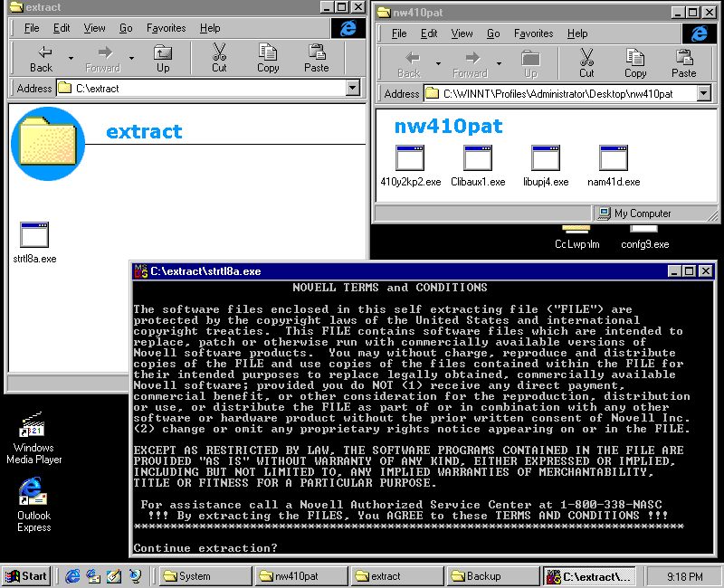Select the Clibaux1.exe file icon
Image resolution: width=724 pixels, height=588 pixels.
click(478, 166)
